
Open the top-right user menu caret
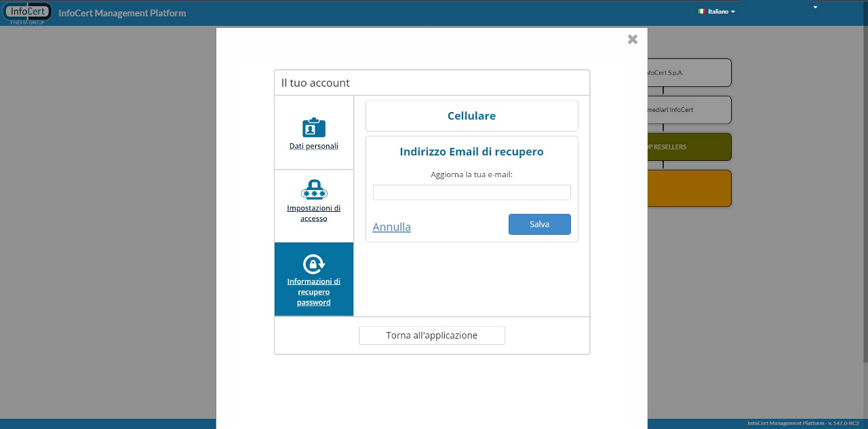click(815, 7)
